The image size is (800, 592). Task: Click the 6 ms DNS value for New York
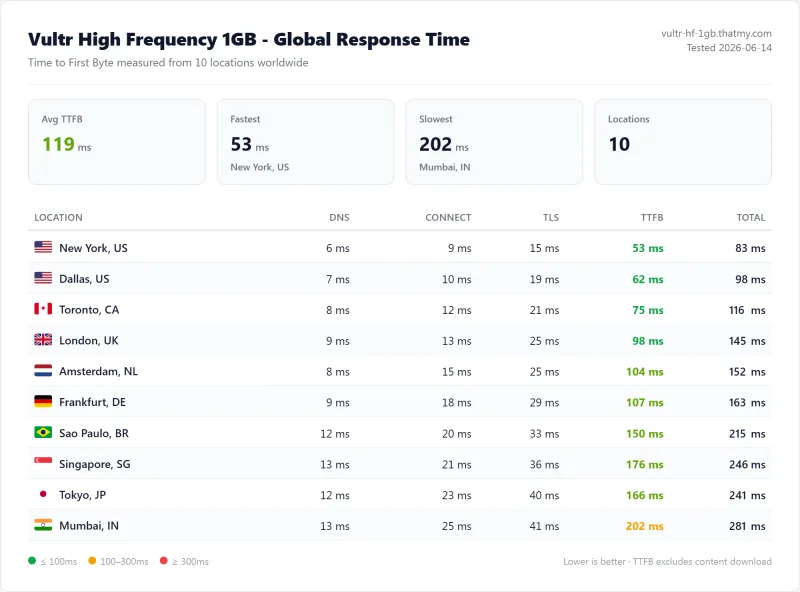click(338, 248)
